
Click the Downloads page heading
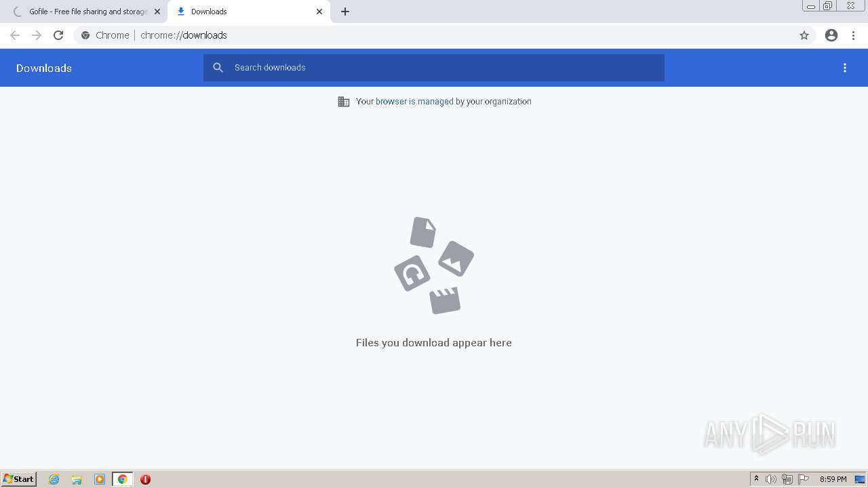[x=44, y=68]
